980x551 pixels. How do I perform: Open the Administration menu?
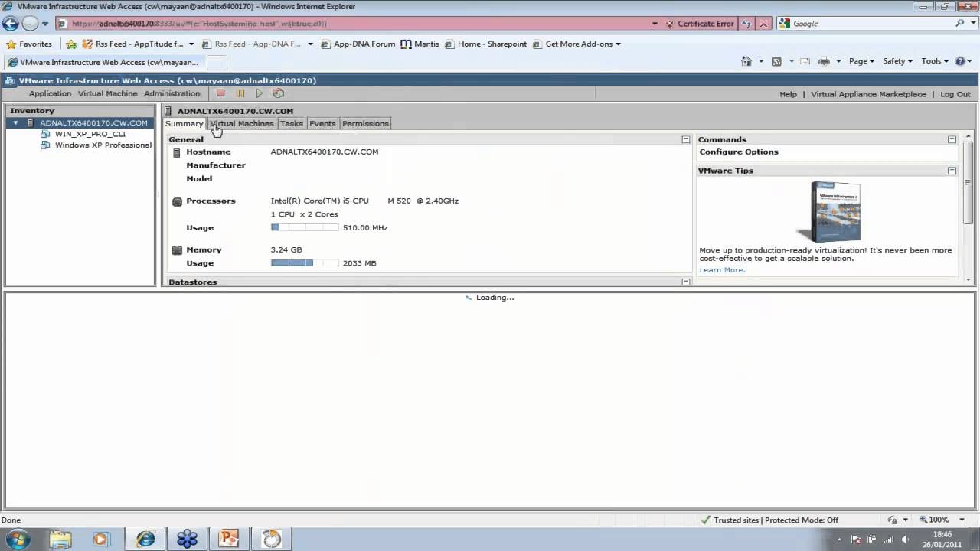click(x=171, y=93)
